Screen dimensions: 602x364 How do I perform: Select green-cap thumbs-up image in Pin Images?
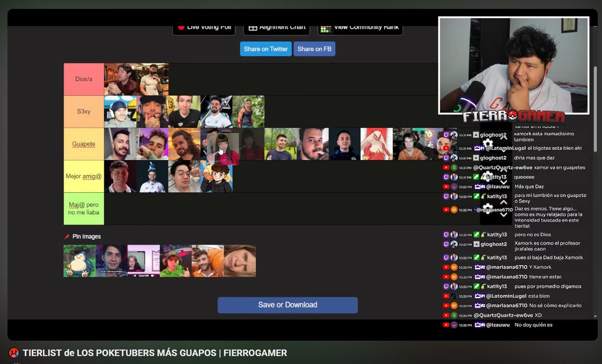tap(176, 261)
